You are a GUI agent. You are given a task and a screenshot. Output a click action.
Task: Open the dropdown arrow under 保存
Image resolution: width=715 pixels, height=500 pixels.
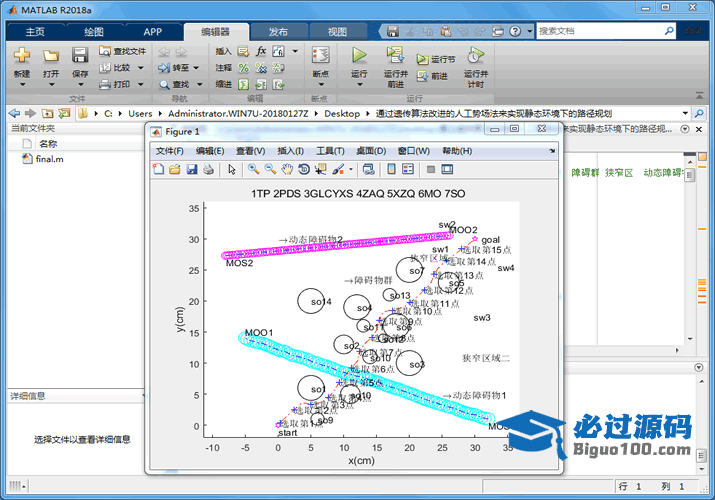[x=80, y=84]
